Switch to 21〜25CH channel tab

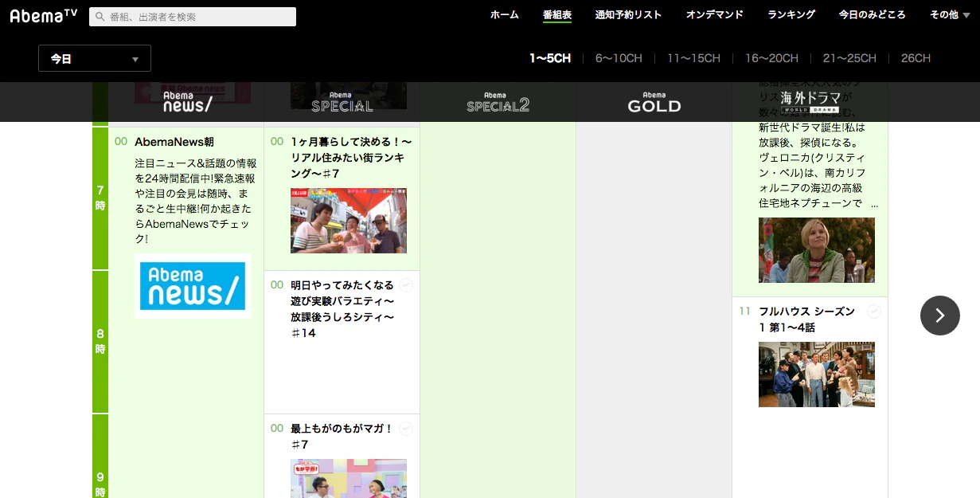(849, 58)
